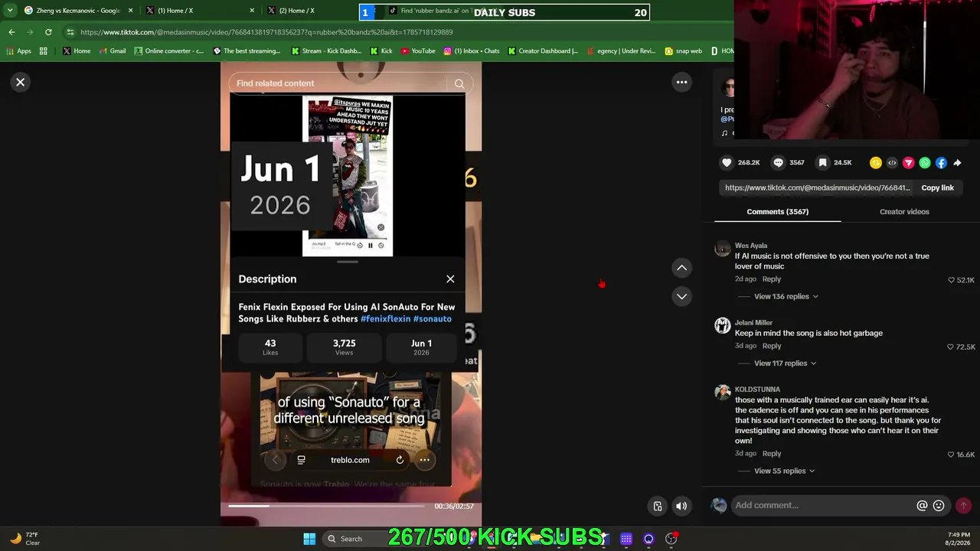Open the Creator Dashboard bookmark
Screen dimensions: 980x551
tap(543, 51)
